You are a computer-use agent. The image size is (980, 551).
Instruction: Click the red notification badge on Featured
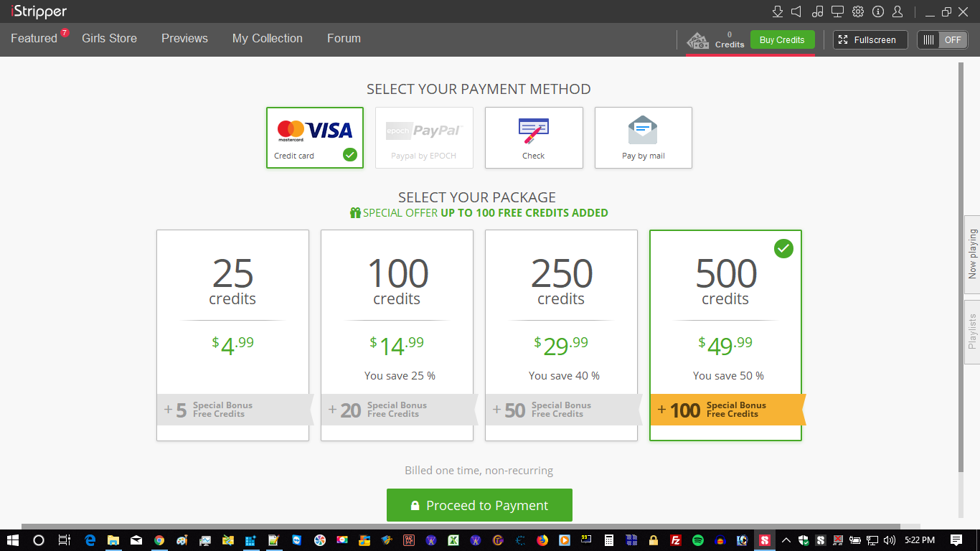65,33
